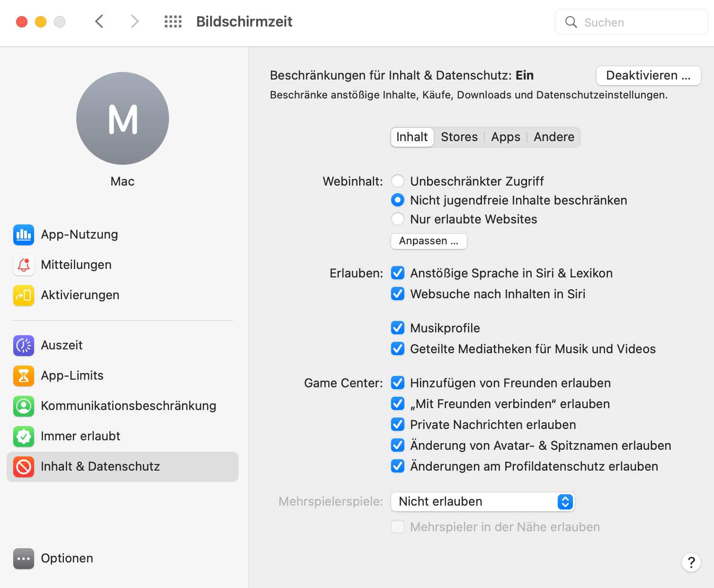Viewport: 714px width, 588px height.
Task: Select the Kommunikationsbeschränkung contact icon
Action: [x=24, y=406]
